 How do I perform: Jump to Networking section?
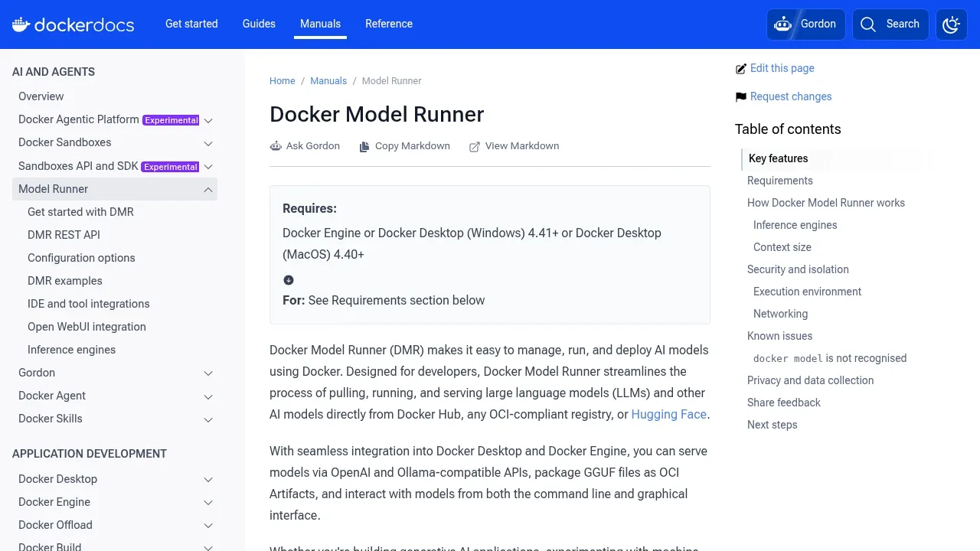tap(780, 314)
